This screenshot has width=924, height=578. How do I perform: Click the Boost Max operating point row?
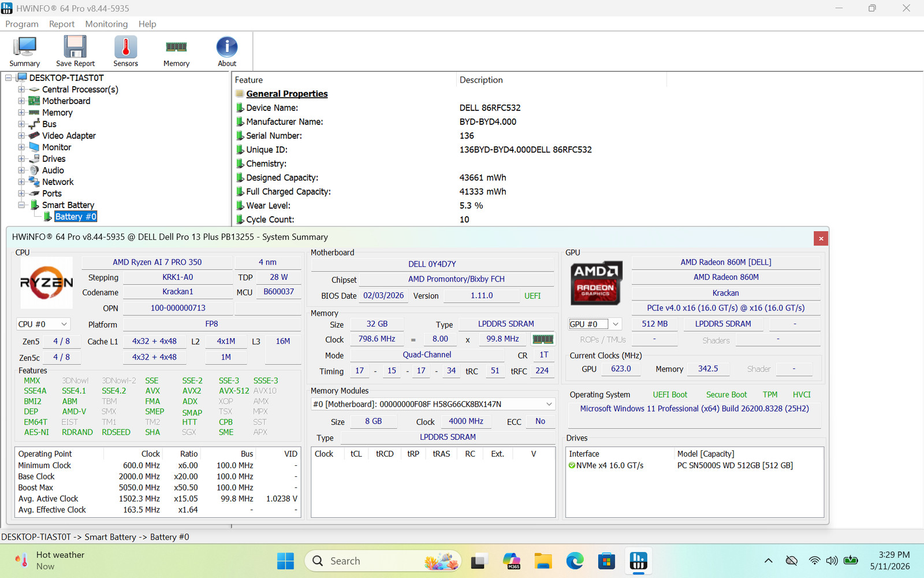(x=158, y=488)
